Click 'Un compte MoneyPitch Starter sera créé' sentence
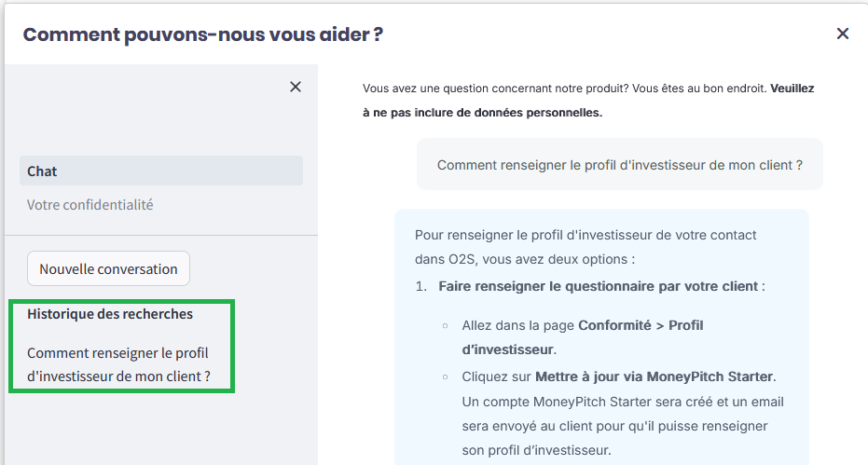This screenshot has width=868, height=465. coord(622,402)
